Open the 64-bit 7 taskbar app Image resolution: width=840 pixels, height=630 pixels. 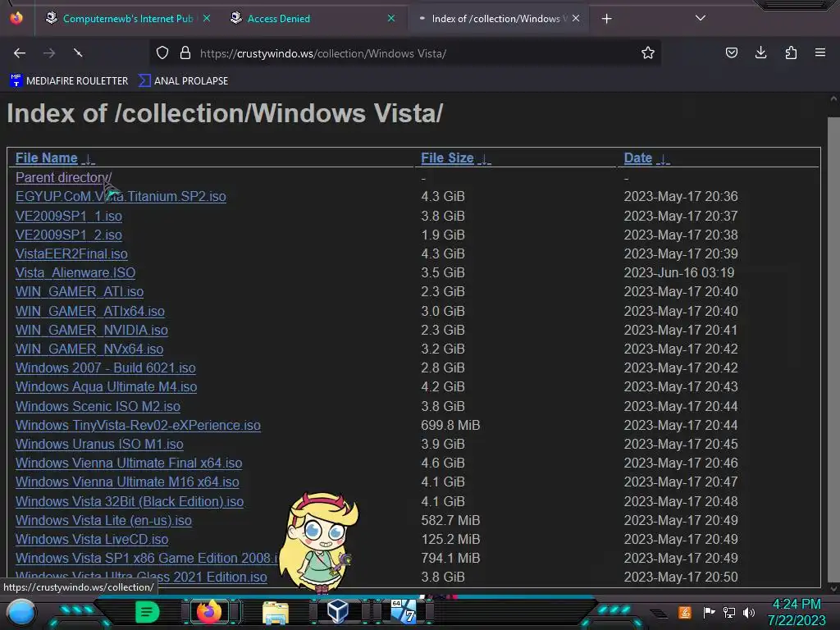(x=404, y=611)
